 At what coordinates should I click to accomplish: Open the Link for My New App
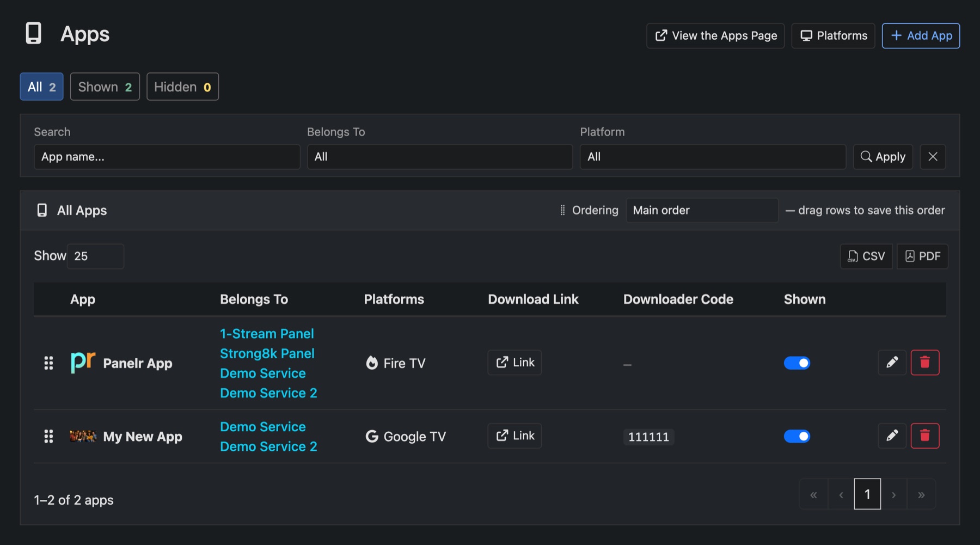pyautogui.click(x=514, y=436)
